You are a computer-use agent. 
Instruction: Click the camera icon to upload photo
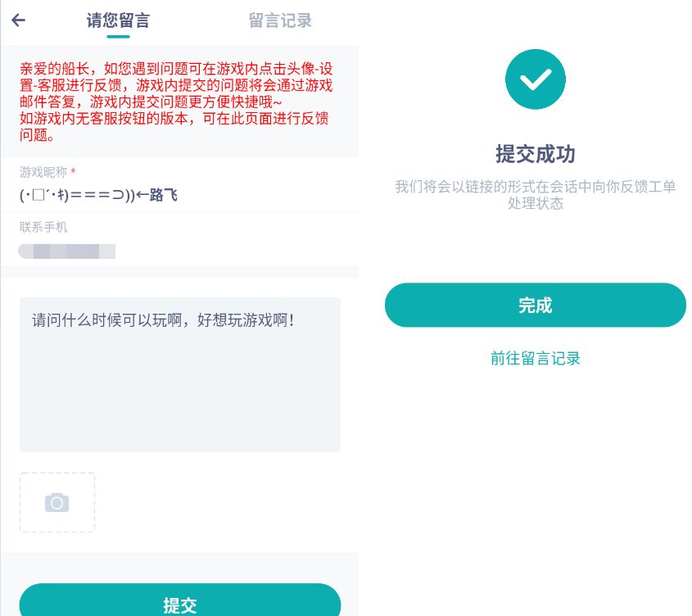[57, 502]
